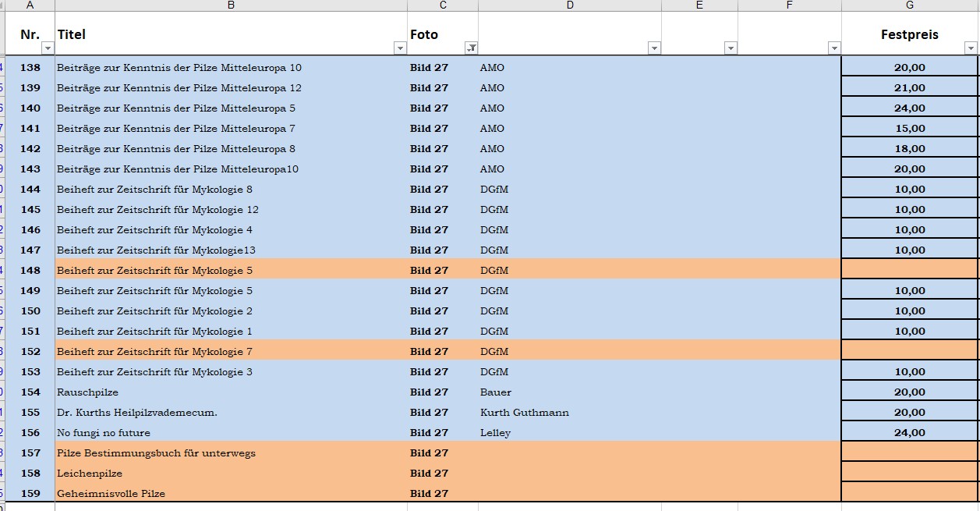Click the Festpreis cell showing 15,00
The height and width of the screenshot is (511, 980).
pos(909,129)
